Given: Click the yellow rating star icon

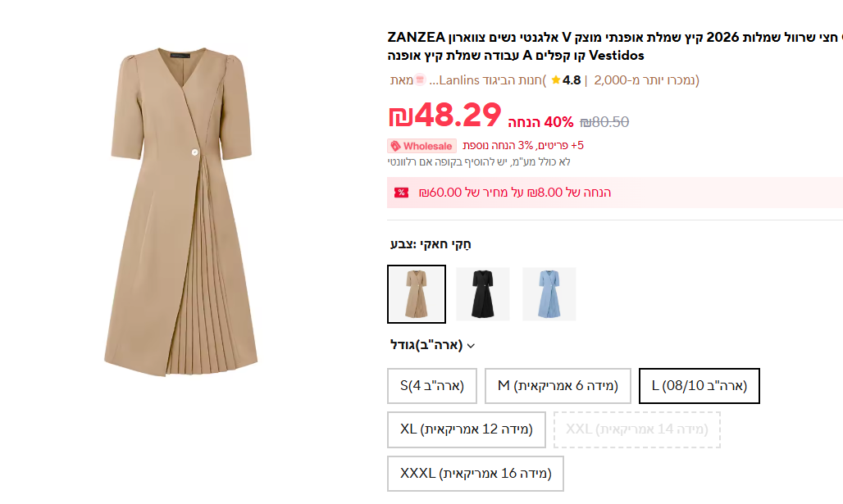Looking at the screenshot, I should (556, 80).
